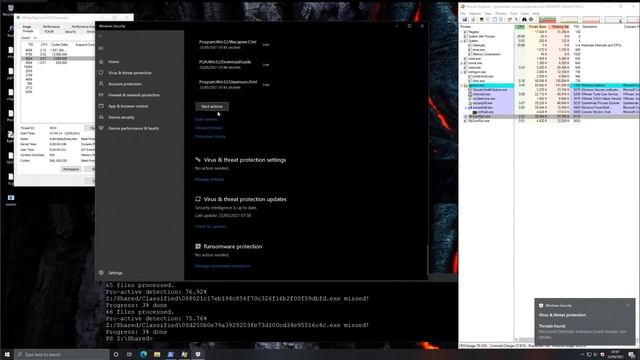Sort threads by Cycles Delta column
Image resolution: width=640 pixels, height=360 pixels.
[x=60, y=44]
